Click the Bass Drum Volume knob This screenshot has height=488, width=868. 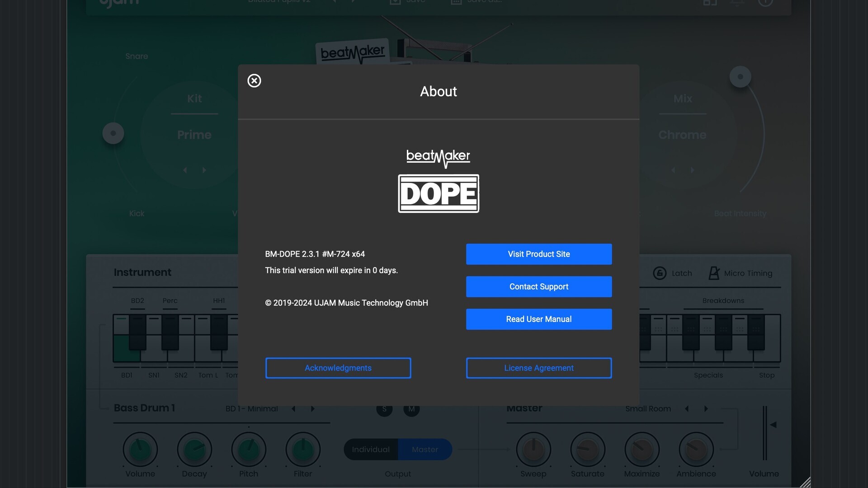(x=140, y=449)
